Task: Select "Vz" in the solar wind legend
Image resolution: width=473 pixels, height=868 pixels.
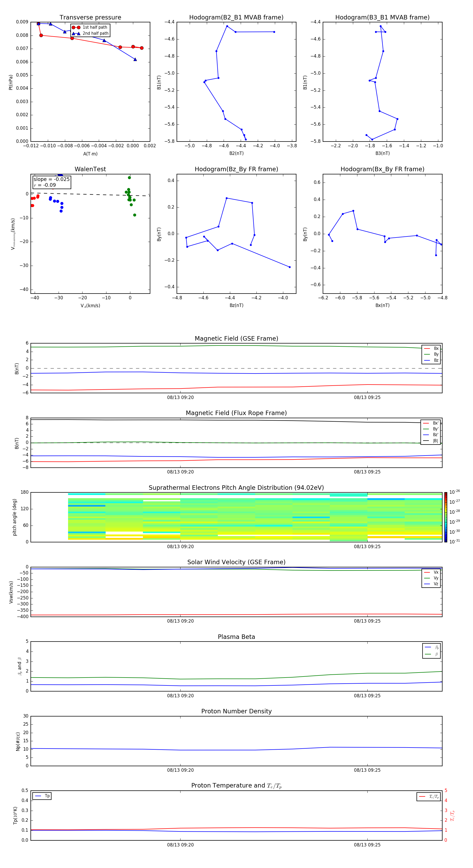Action: coord(431,584)
